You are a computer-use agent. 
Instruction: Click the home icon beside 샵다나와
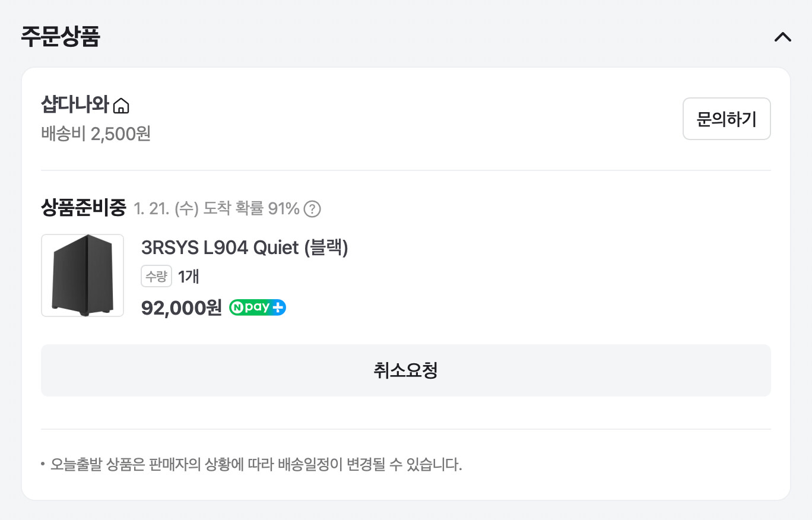point(121,106)
